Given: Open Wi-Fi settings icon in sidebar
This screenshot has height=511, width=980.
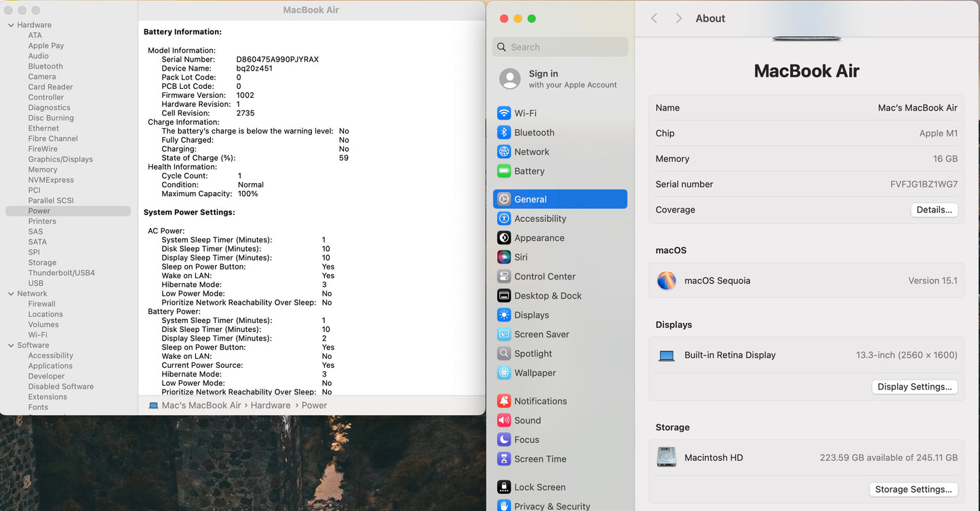Looking at the screenshot, I should pyautogui.click(x=504, y=113).
